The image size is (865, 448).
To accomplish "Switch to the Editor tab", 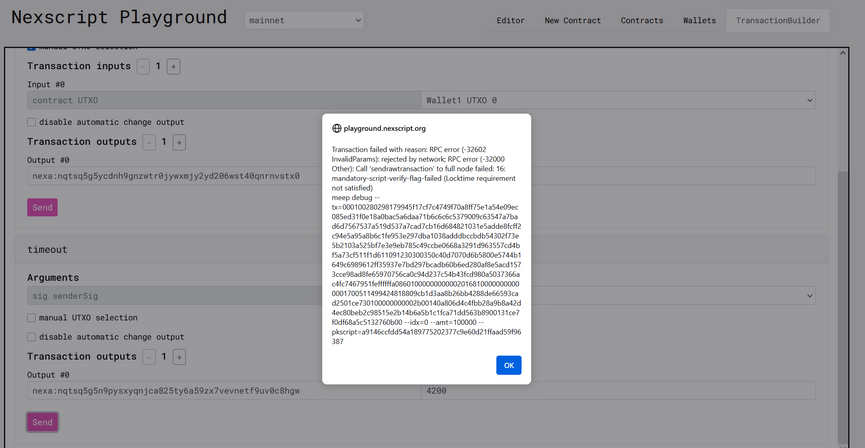I will pyautogui.click(x=510, y=20).
